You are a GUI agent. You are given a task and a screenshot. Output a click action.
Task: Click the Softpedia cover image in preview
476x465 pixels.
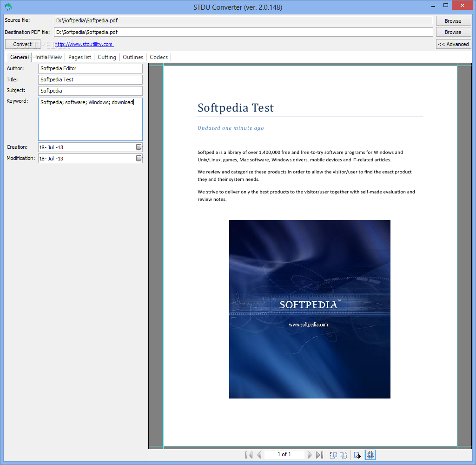310,309
